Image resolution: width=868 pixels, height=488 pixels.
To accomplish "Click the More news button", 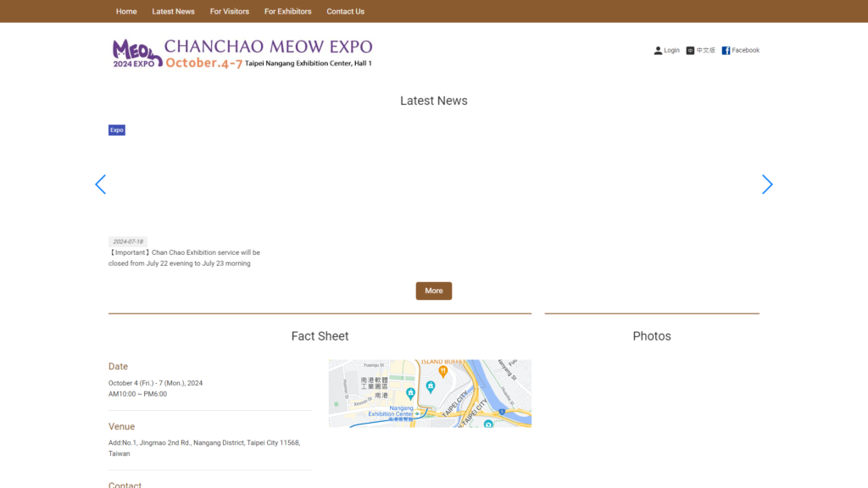I will click(433, 291).
